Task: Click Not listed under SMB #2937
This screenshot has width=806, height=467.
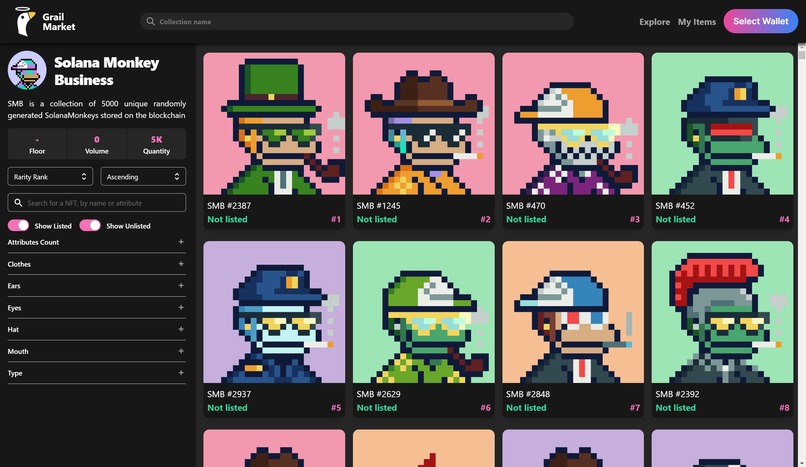Action: pos(227,407)
